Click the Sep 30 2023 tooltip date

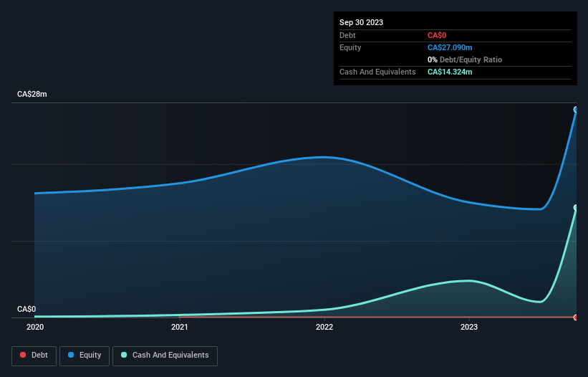361,22
